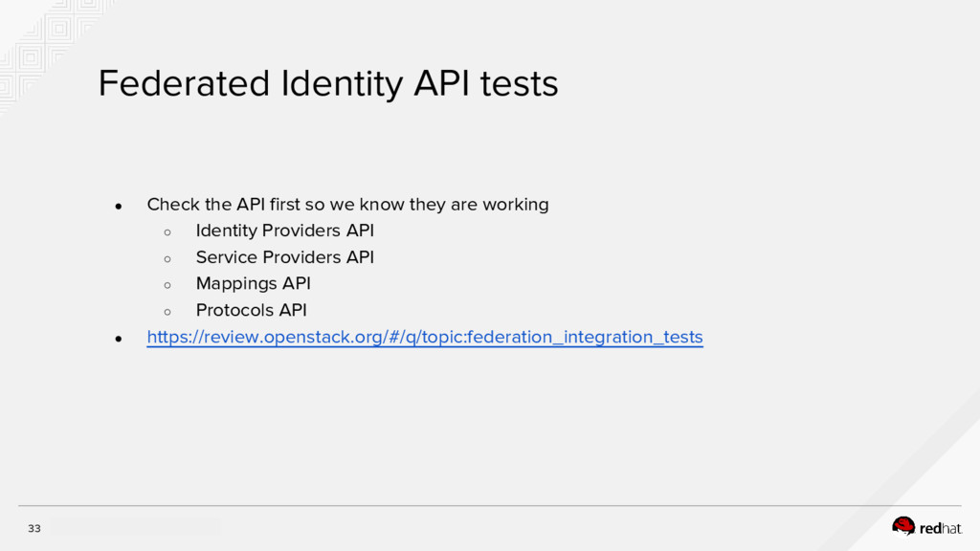Open the review.openstack.org federation tests link
Viewport: 980px width, 551px height.
[424, 337]
